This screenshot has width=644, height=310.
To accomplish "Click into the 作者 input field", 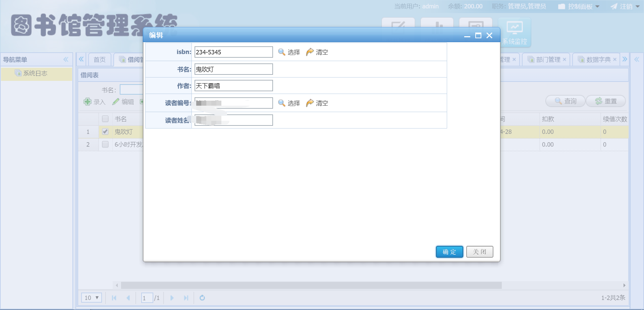I will pyautogui.click(x=233, y=86).
